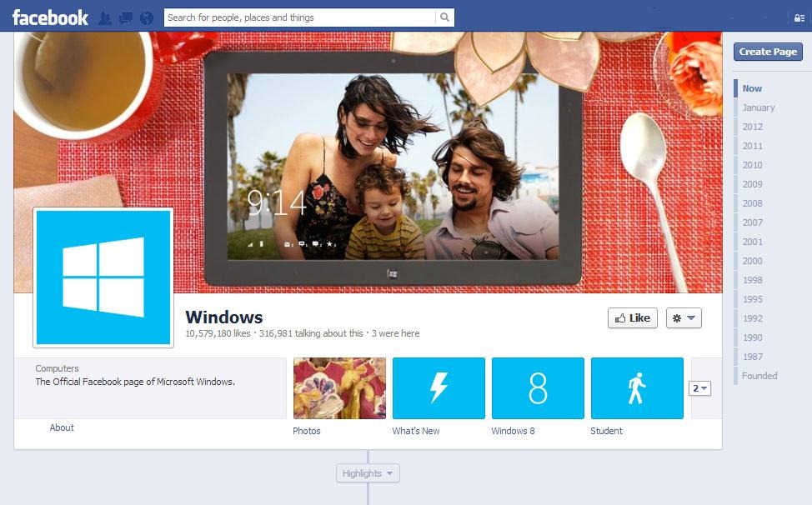The width and height of the screenshot is (812, 505).
Task: Jump to 2007 on the timeline
Action: tap(753, 222)
